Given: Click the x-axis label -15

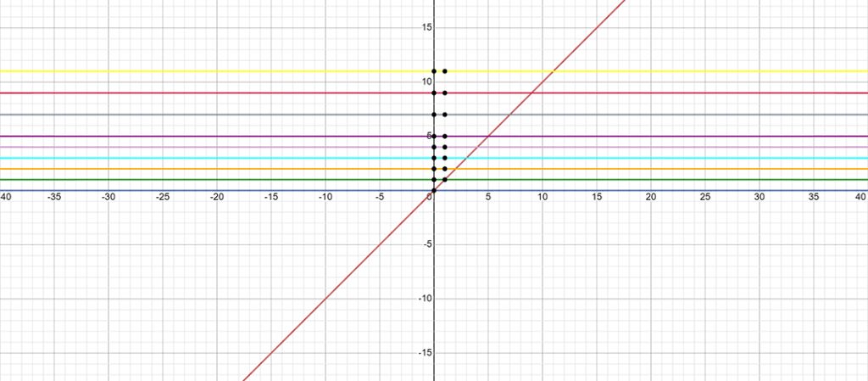Looking at the screenshot, I should coord(270,197).
